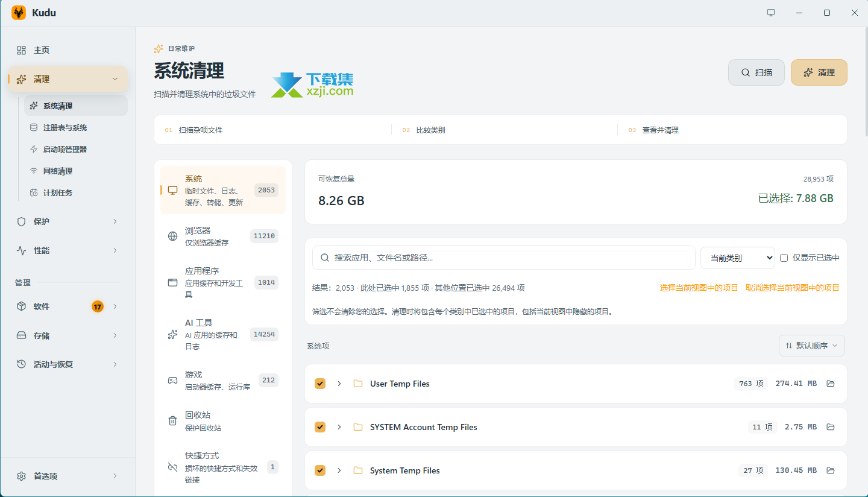Open 启动项管理器 sidebar item
868x497 pixels.
point(76,149)
